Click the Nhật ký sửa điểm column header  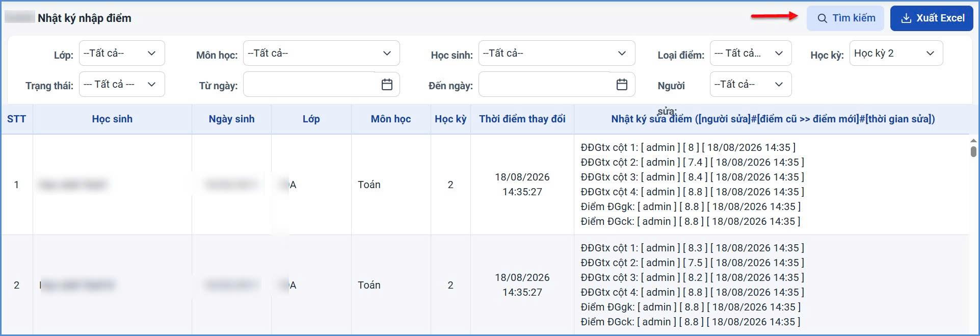point(773,119)
